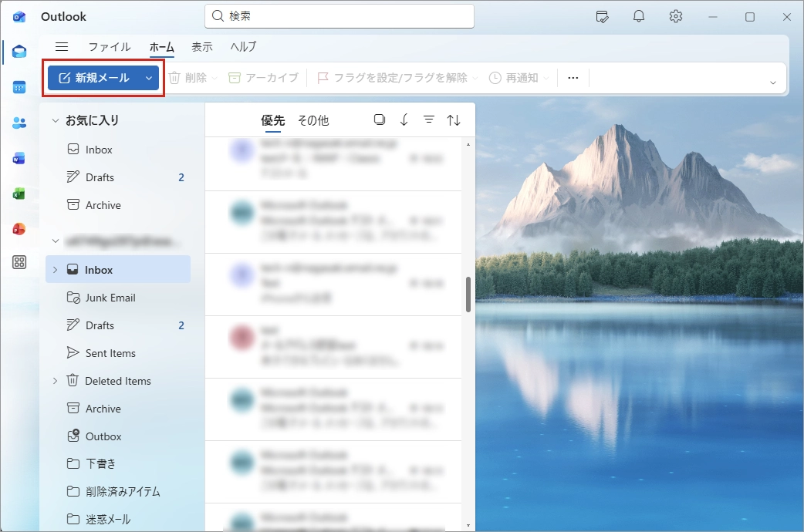Collapse the お気に入り favorites section
This screenshot has height=532, width=804.
54,120
